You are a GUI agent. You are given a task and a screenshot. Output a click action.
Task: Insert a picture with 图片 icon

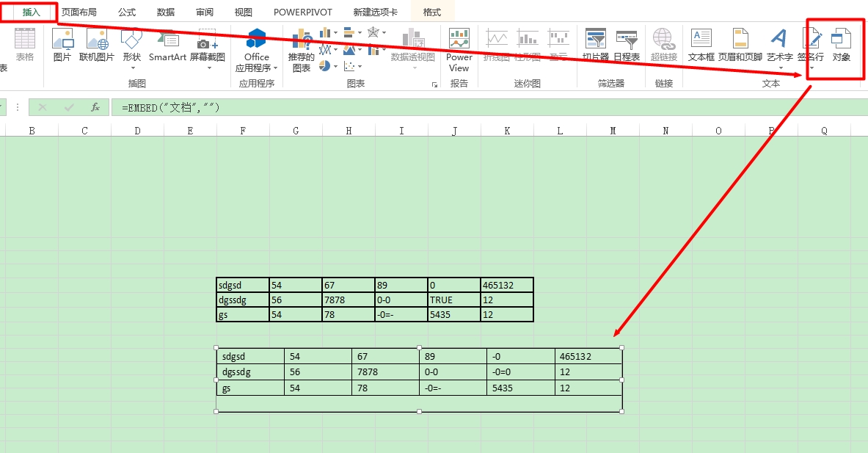tap(62, 46)
